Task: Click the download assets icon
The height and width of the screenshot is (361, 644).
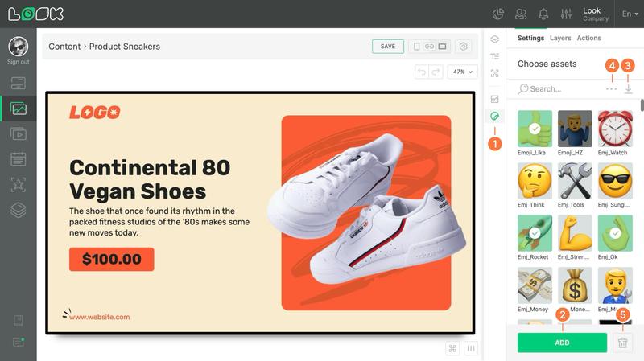Action: coord(628,88)
